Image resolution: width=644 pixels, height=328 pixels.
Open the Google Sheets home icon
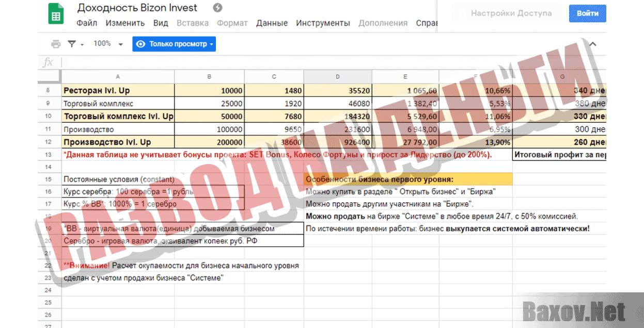pos(56,13)
